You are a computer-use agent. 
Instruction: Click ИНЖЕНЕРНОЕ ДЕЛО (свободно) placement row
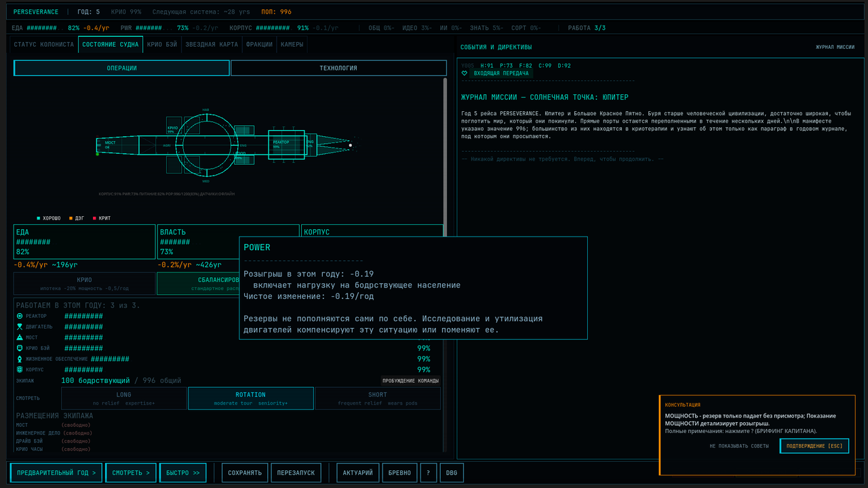coord(53,433)
